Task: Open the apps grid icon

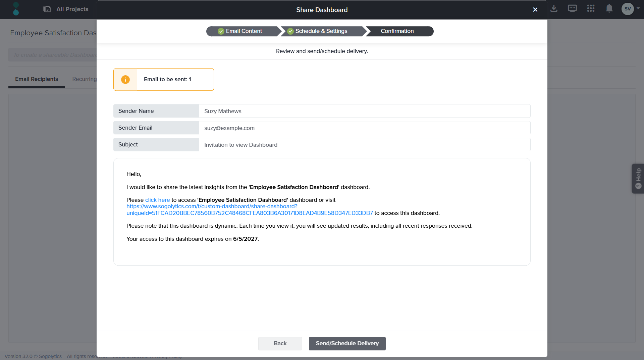Action: (591, 9)
